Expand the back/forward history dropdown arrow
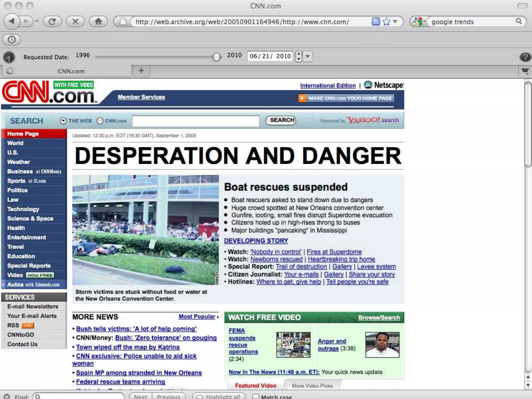 (x=37, y=21)
